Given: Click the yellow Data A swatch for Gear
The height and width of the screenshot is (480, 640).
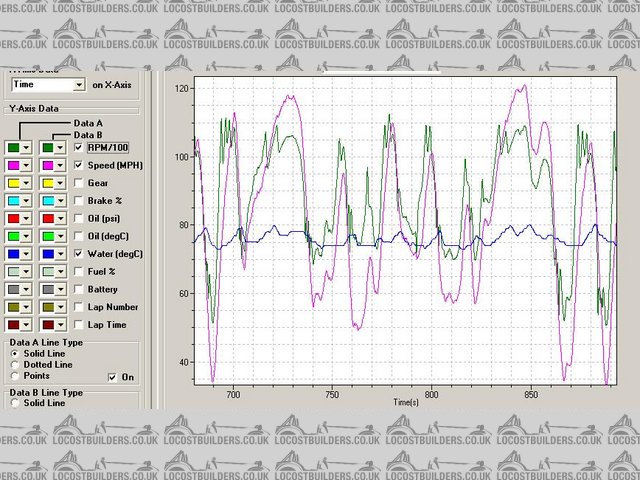Looking at the screenshot, I should [x=14, y=183].
